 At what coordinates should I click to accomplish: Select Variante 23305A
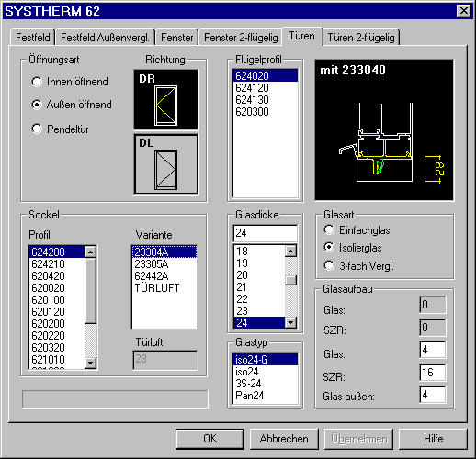click(x=164, y=264)
